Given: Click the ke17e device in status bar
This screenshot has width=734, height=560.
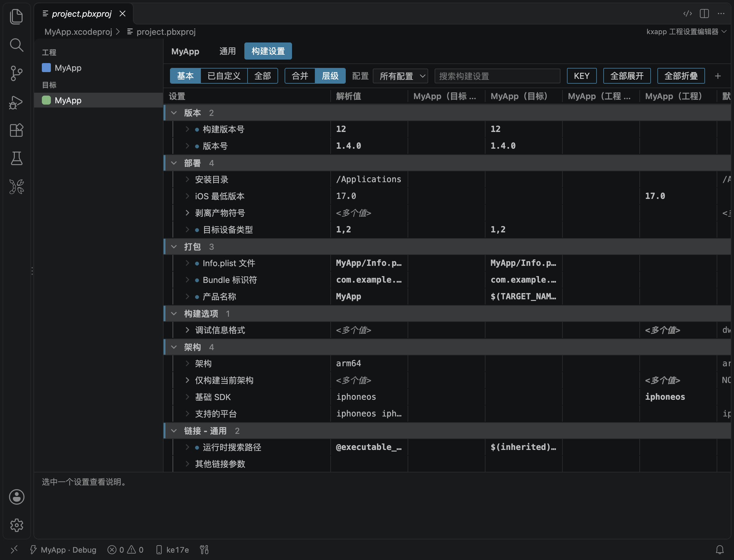Looking at the screenshot, I should pyautogui.click(x=172, y=550).
